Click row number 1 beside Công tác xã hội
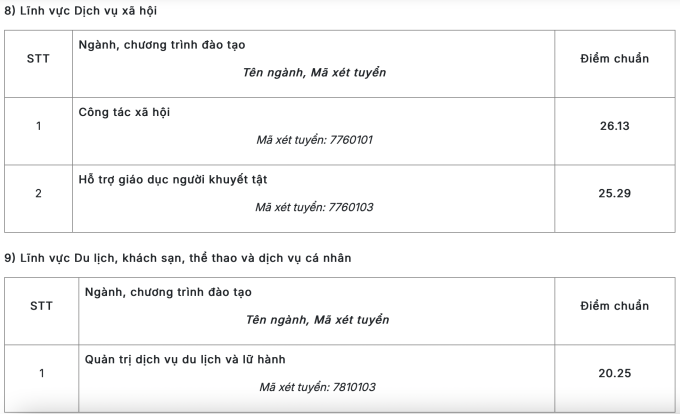680x414 pixels. click(x=38, y=126)
